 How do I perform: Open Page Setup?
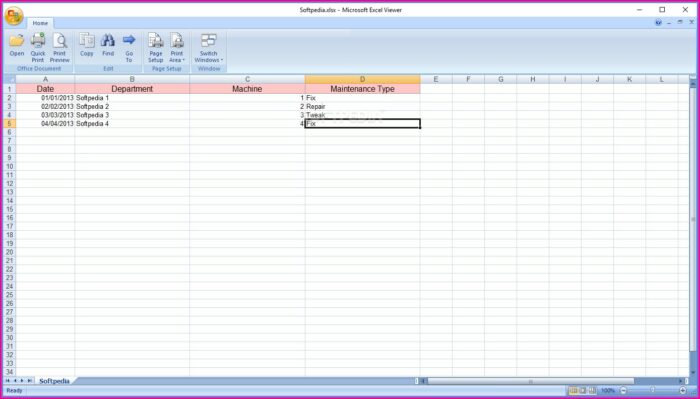(155, 47)
